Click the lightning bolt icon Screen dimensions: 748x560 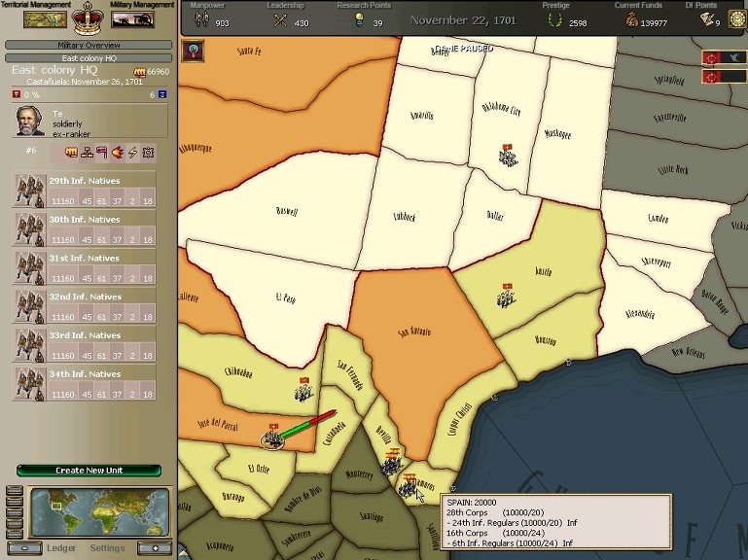coord(132,153)
